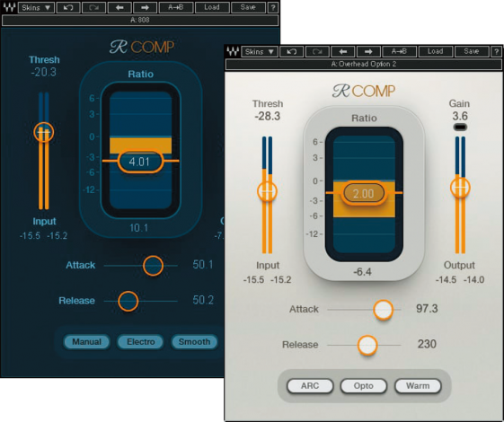Viewport: 504px width, 422px height.
Task: Click the 97.3 attack value
Action: click(427, 309)
